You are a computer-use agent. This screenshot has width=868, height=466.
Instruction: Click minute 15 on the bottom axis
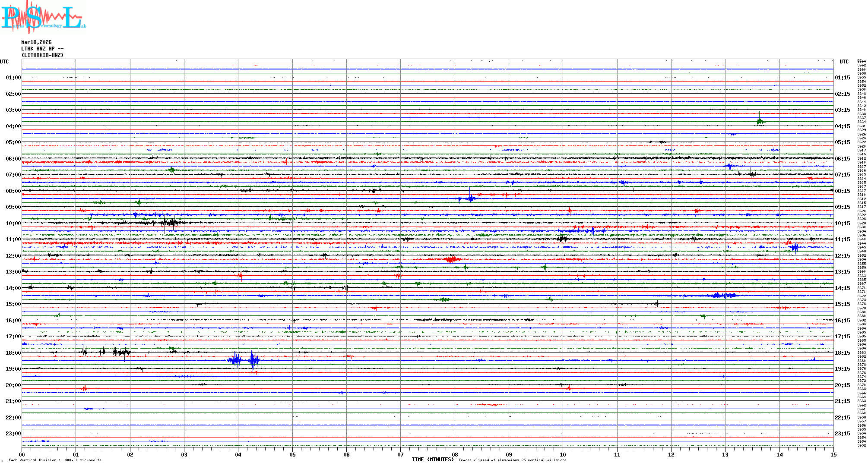click(833, 454)
